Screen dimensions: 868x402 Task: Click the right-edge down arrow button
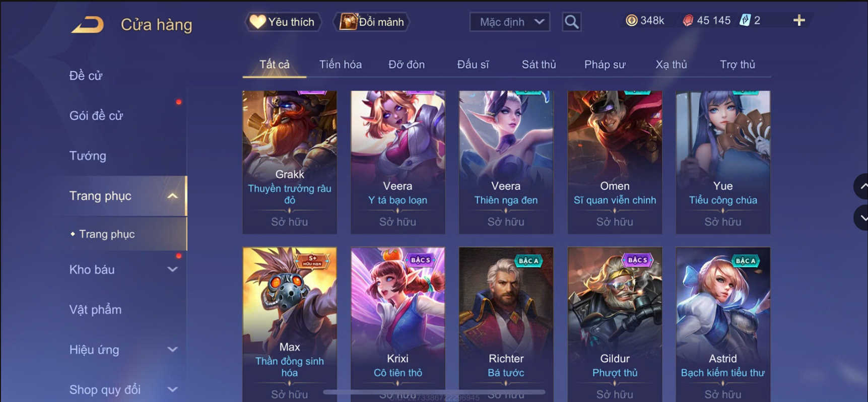coord(862,218)
